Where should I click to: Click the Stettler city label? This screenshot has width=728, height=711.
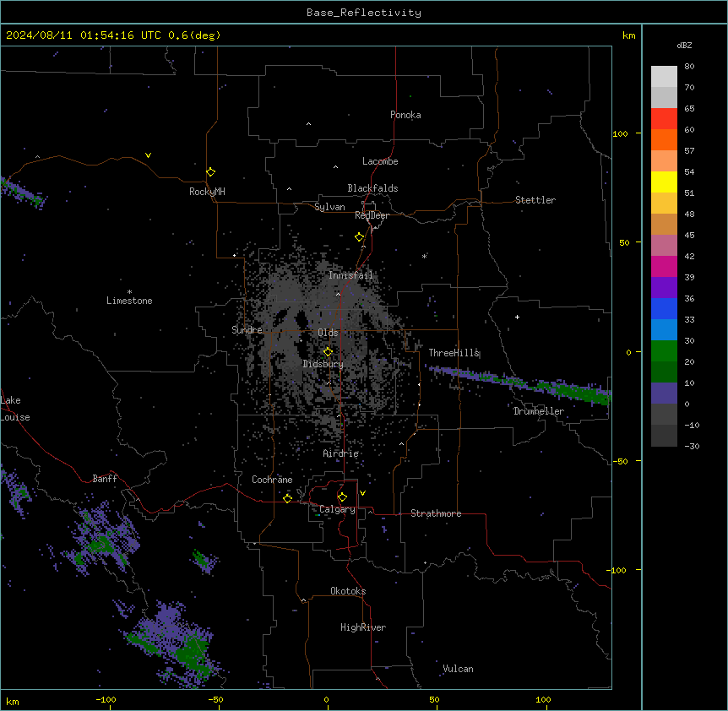tap(535, 200)
